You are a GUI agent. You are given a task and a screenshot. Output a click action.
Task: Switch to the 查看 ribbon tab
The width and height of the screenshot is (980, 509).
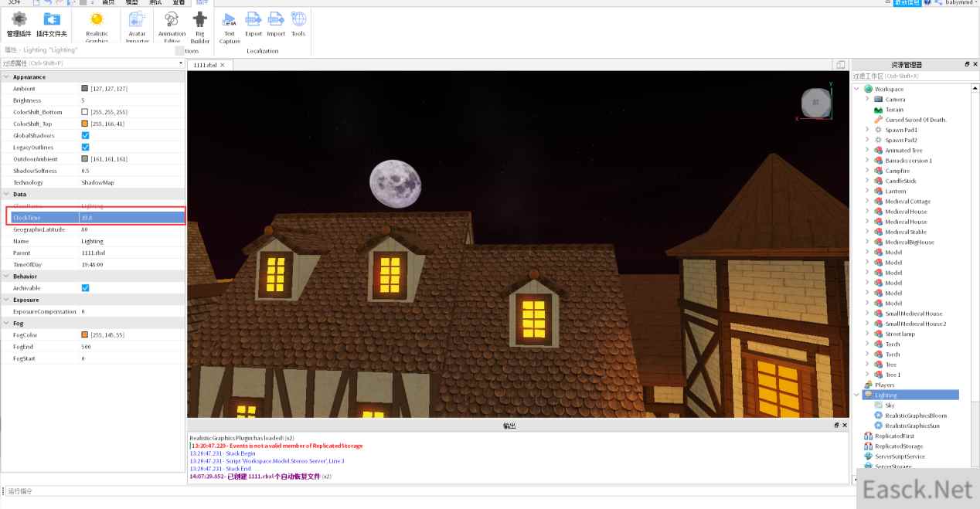point(178,2)
